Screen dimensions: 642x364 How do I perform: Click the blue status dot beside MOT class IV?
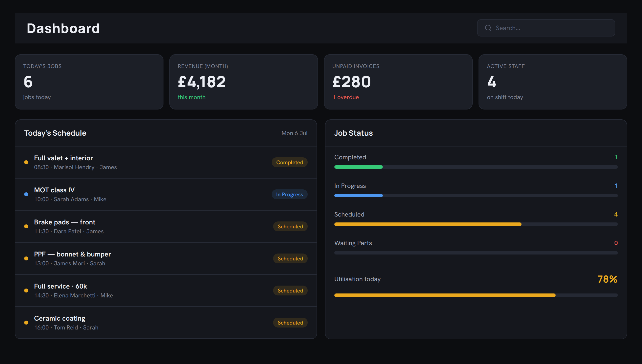(x=26, y=194)
